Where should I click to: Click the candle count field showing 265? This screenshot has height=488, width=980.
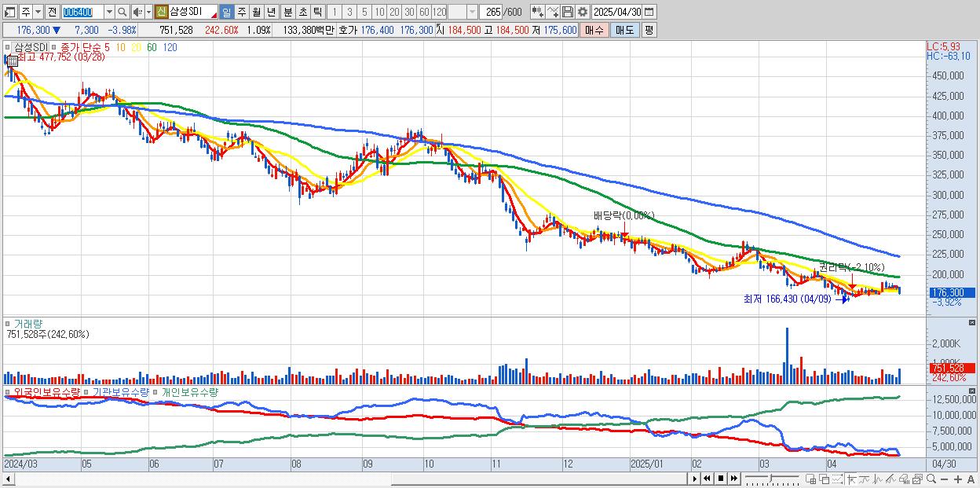coord(492,12)
